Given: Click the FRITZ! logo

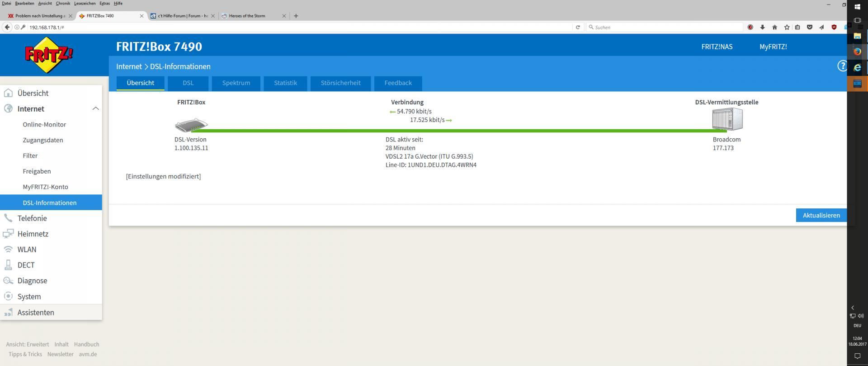Looking at the screenshot, I should [x=49, y=55].
